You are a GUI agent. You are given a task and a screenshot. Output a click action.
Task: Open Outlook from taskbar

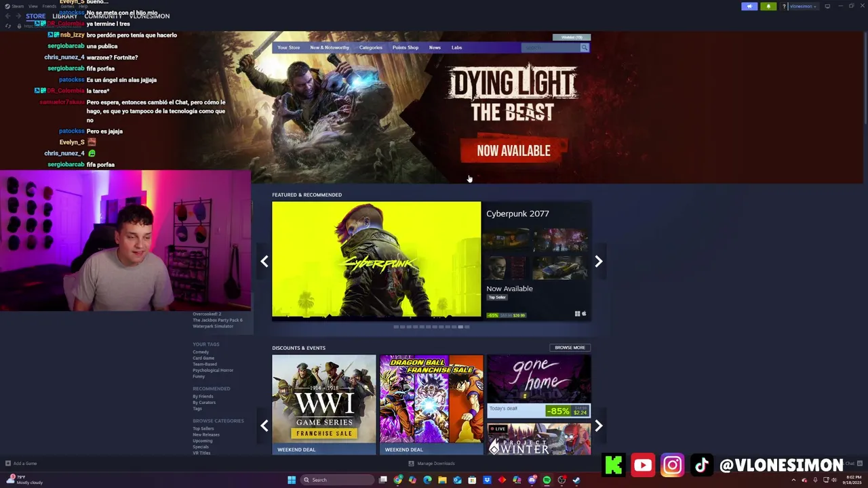coord(458,480)
